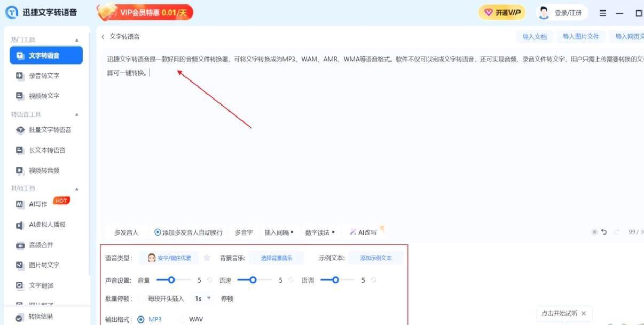Click the 批量文字转语音 sidebar icon

point(20,130)
